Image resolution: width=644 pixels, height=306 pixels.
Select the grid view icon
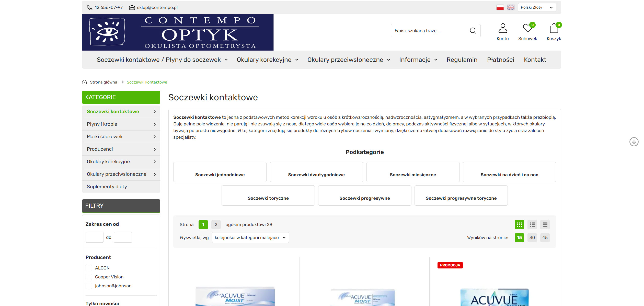[519, 225]
